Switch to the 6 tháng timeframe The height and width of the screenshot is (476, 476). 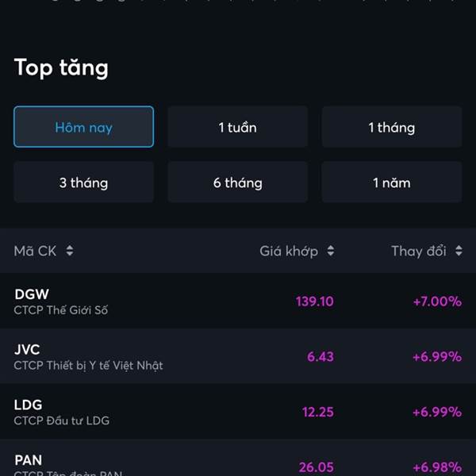238,182
